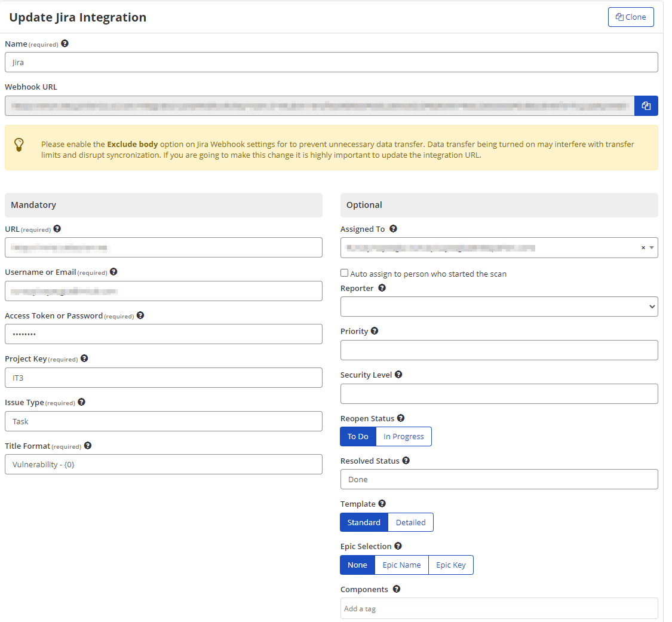Viewport: 672px width, 622px height.
Task: Open help icon beside Access Token or Password
Action: (140, 315)
